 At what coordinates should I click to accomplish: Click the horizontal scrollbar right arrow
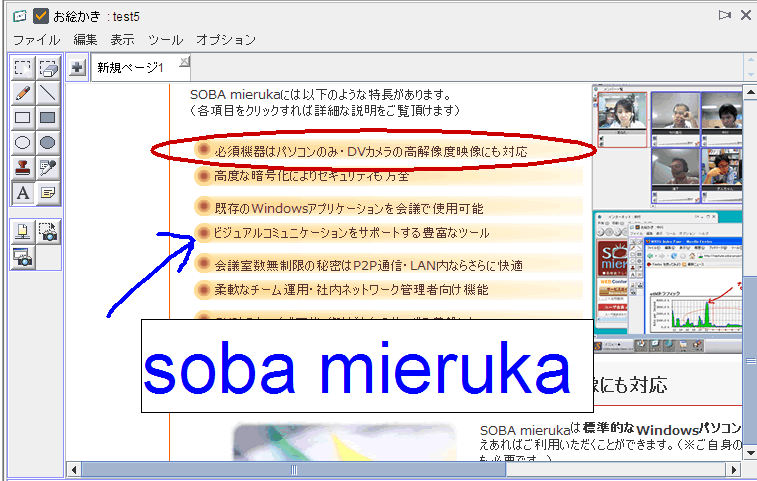(734, 469)
